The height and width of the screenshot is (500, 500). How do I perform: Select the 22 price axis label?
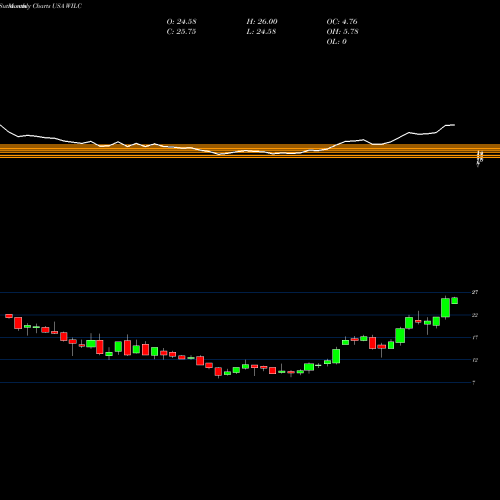(x=475, y=315)
